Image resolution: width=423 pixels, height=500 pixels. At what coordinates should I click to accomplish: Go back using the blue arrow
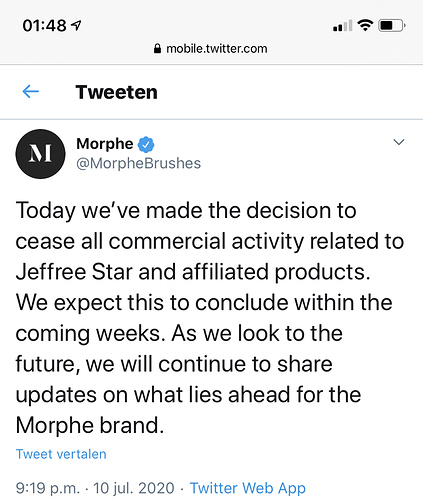[x=31, y=91]
